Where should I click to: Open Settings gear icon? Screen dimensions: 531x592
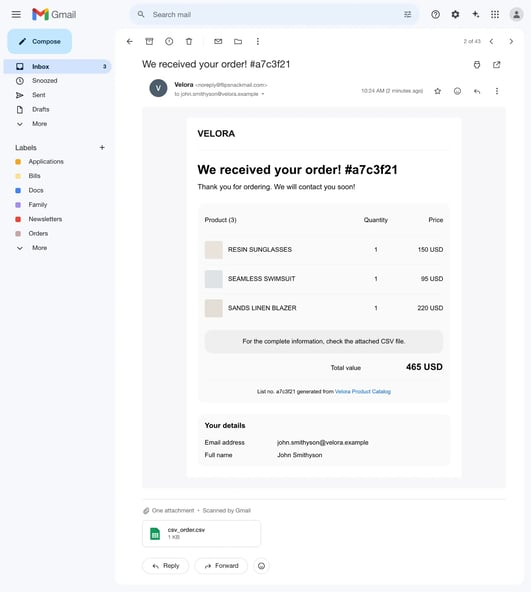point(455,15)
